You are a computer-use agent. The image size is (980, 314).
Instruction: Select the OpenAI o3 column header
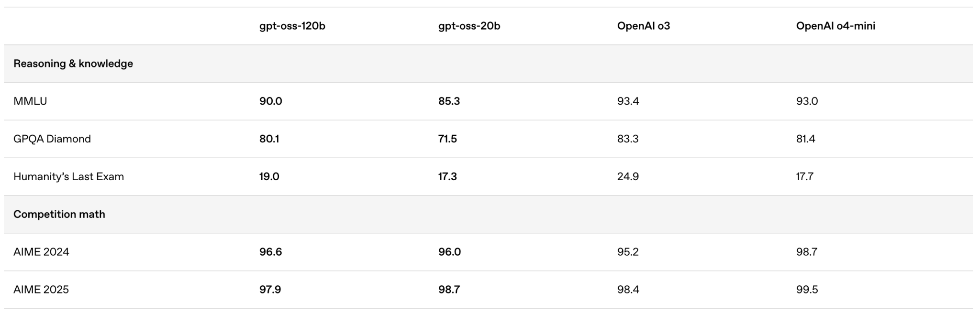(x=643, y=26)
